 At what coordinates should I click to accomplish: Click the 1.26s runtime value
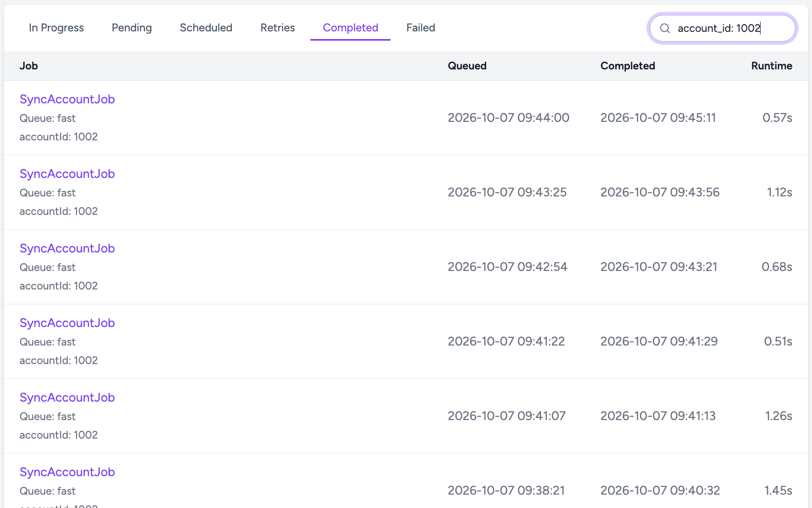(779, 416)
